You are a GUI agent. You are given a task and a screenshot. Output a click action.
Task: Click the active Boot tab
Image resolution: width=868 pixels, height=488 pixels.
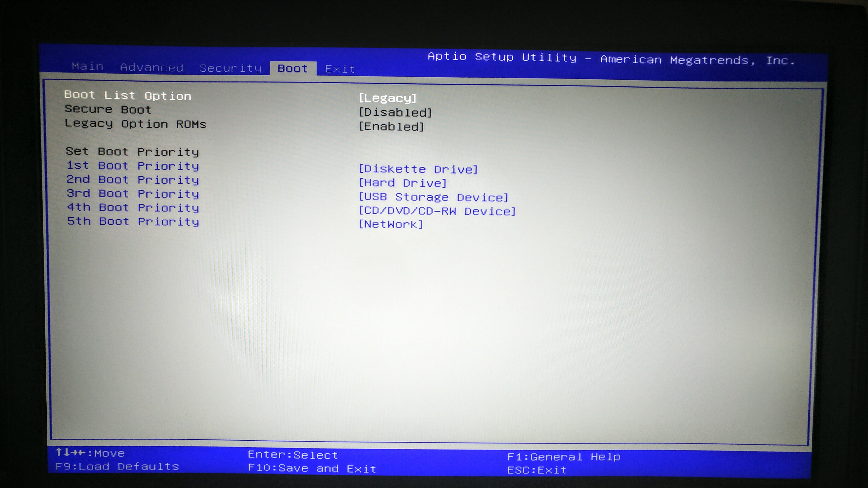click(x=292, y=68)
